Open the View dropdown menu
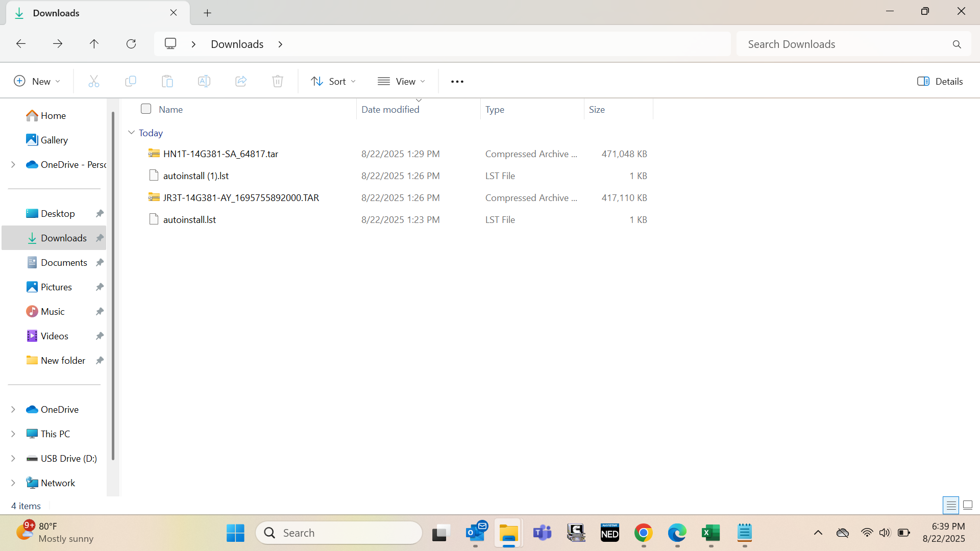Image resolution: width=980 pixels, height=551 pixels. [401, 81]
